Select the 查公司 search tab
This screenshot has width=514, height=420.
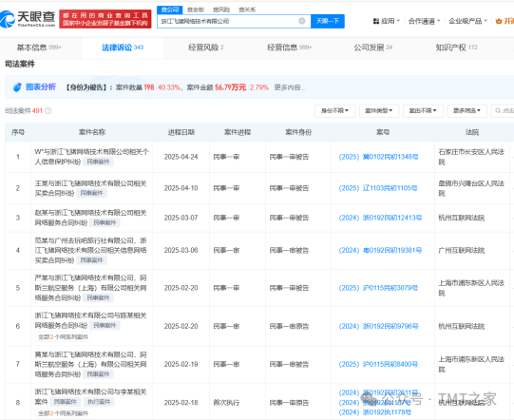(x=170, y=10)
